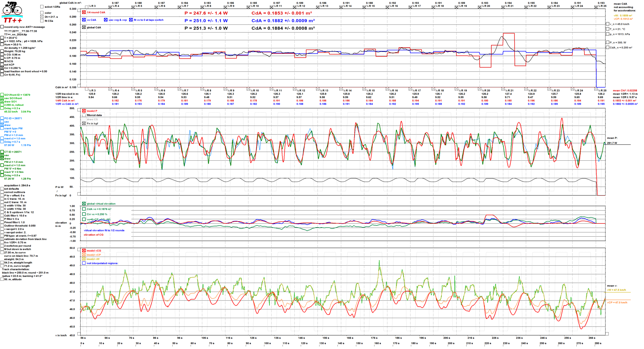Screen dimensions: 644x349
Task: Toggle the green Delay = 0.3 s checkbox
Action: pos(2,108)
